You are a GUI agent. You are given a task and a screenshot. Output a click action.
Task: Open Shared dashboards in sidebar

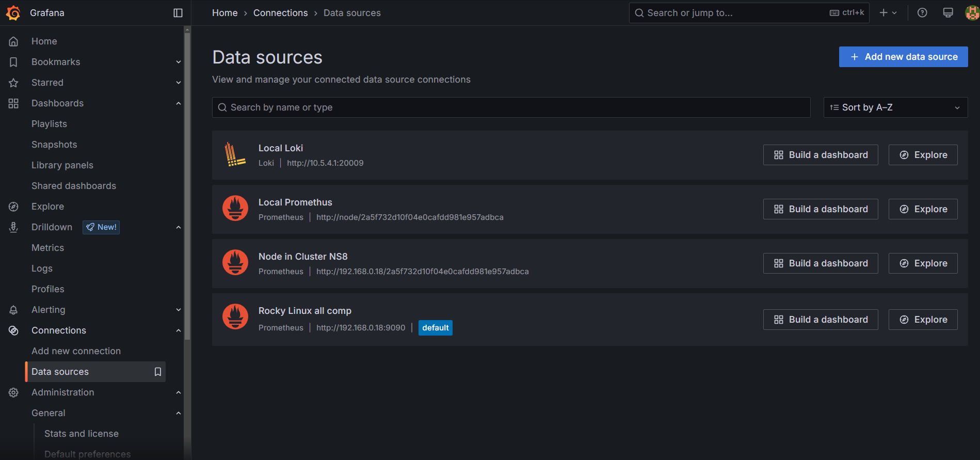[x=74, y=186]
